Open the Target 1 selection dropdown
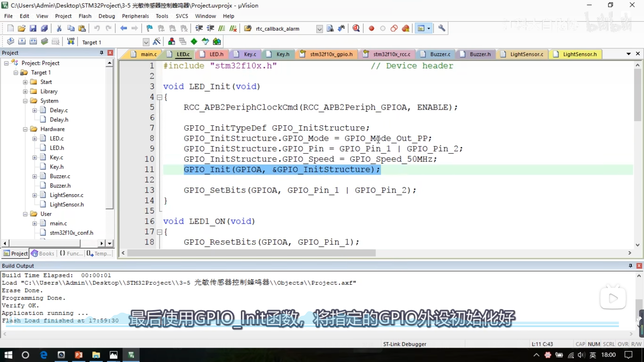644x362 pixels. point(146,42)
